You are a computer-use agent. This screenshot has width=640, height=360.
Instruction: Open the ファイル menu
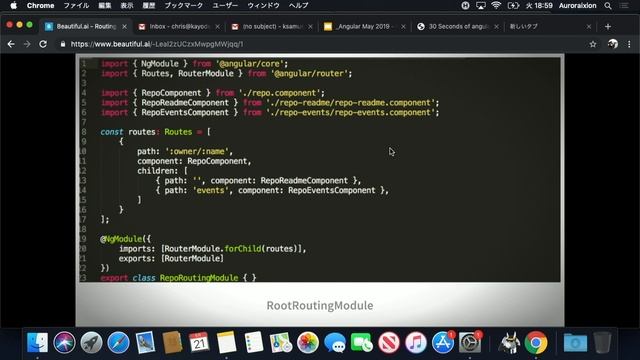76,6
